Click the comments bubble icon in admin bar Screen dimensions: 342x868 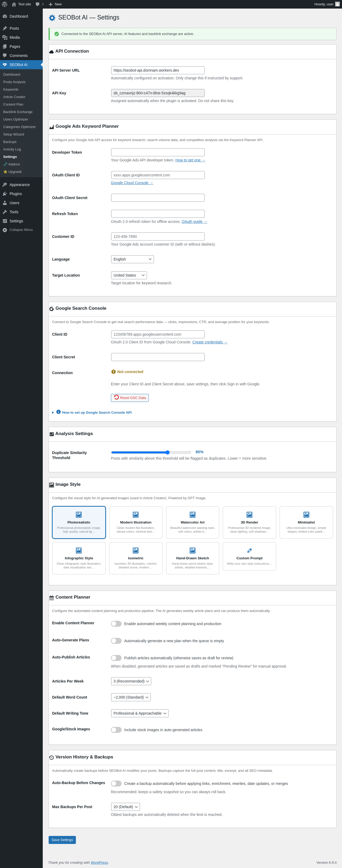(37, 4)
